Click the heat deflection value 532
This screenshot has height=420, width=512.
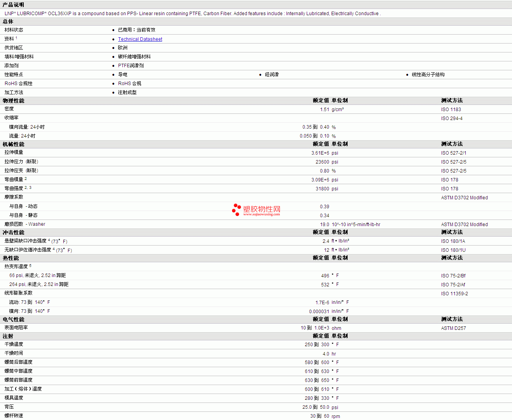(325, 285)
